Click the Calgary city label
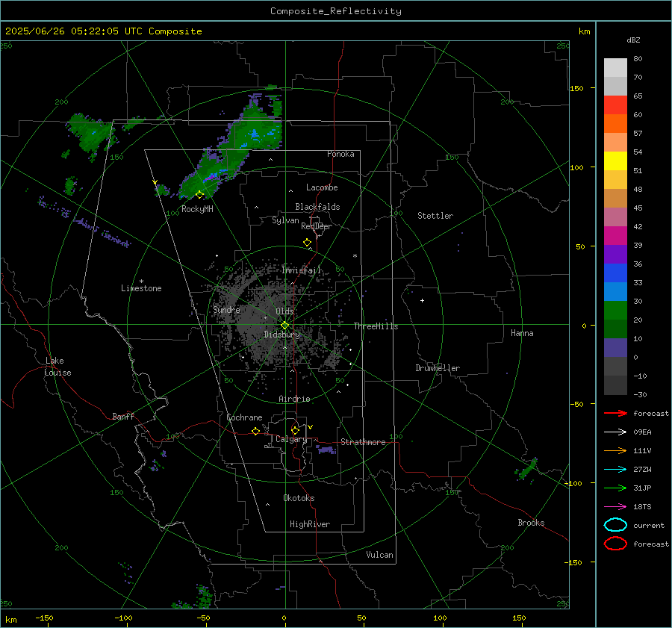 291,439
